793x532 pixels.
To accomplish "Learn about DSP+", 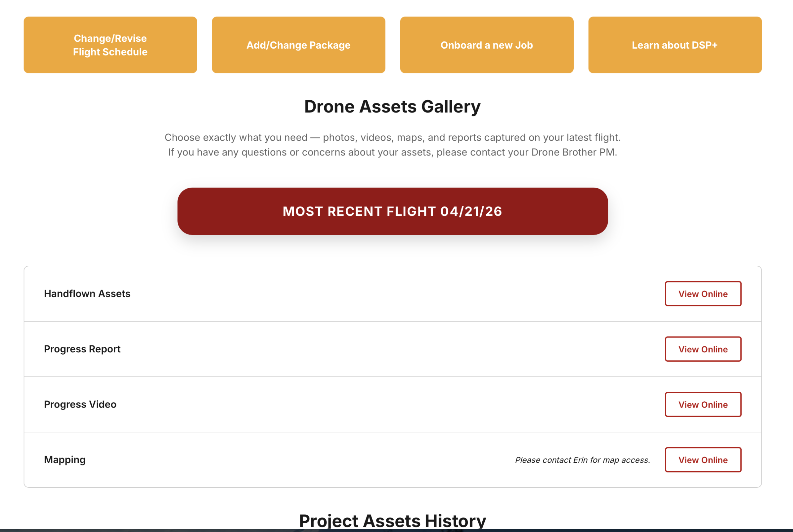I will pyautogui.click(x=675, y=45).
